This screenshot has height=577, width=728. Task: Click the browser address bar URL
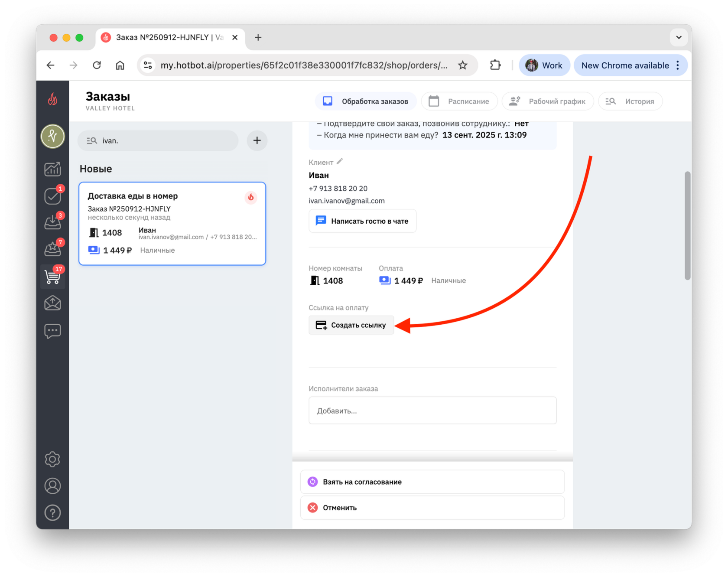(304, 65)
